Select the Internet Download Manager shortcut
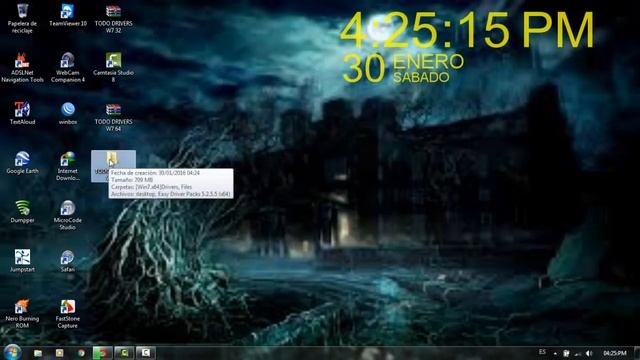 [68, 167]
